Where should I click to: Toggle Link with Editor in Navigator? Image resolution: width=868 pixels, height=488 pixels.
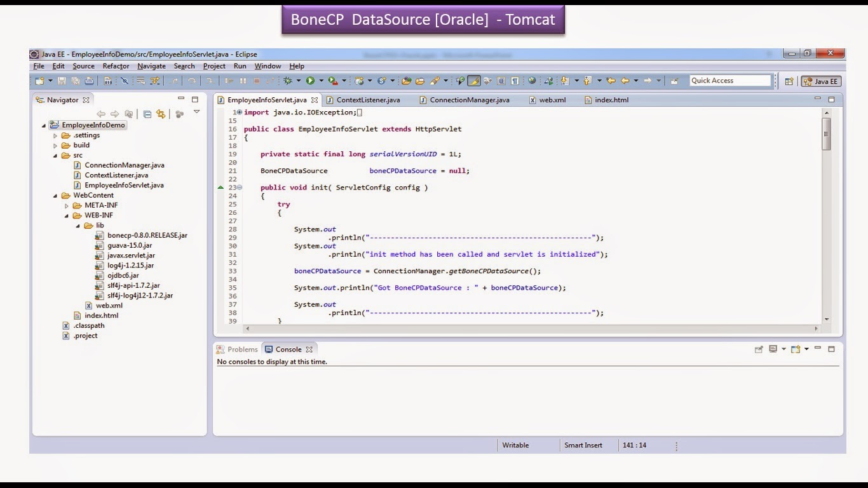[x=161, y=114]
